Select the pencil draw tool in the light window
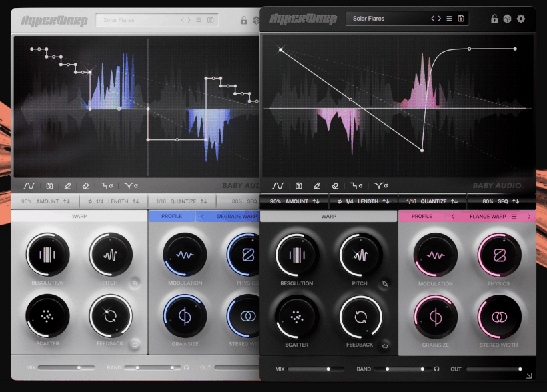This screenshot has height=392, width=547. coord(67,186)
